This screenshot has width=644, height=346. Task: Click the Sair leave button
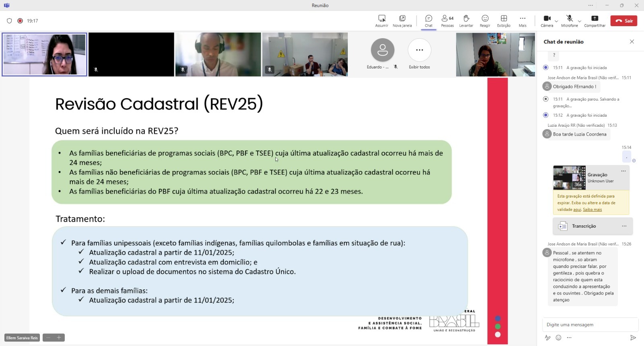coord(623,21)
